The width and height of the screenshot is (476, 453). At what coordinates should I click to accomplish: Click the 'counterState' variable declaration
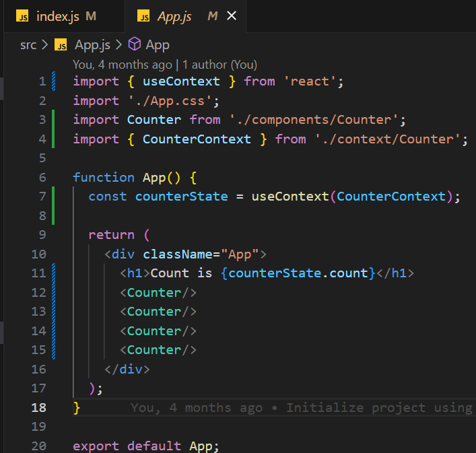182,197
